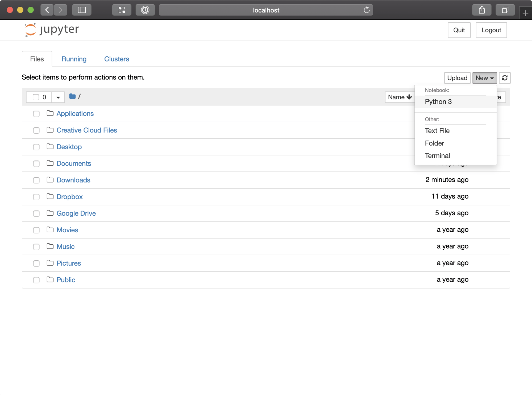Open the selection filter dropdown
Image resolution: width=532 pixels, height=395 pixels.
pyautogui.click(x=58, y=97)
